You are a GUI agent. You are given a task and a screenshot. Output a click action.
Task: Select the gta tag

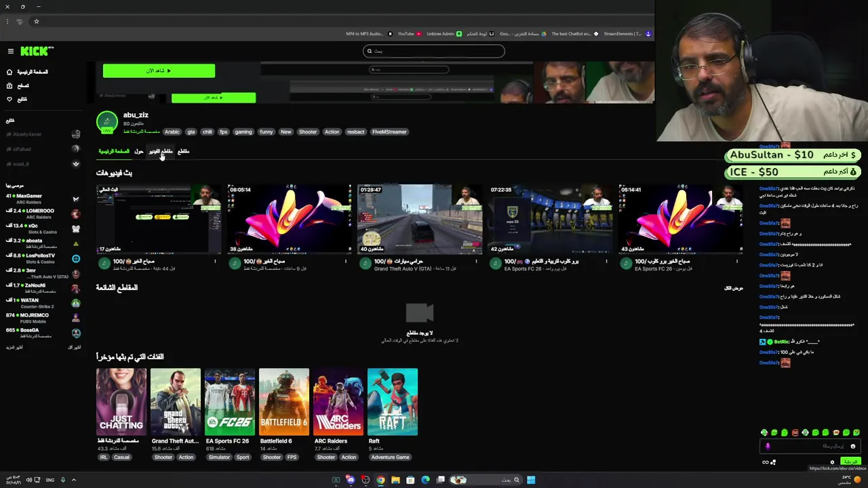[191, 132]
